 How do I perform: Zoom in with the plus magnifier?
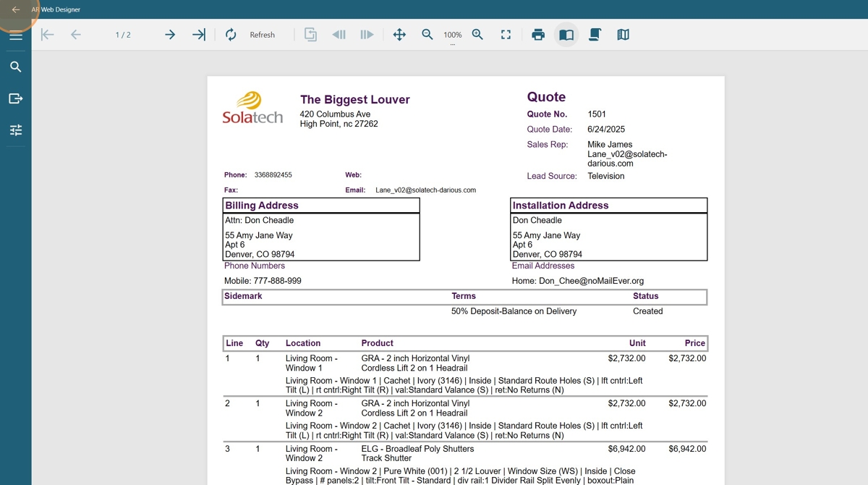point(477,35)
